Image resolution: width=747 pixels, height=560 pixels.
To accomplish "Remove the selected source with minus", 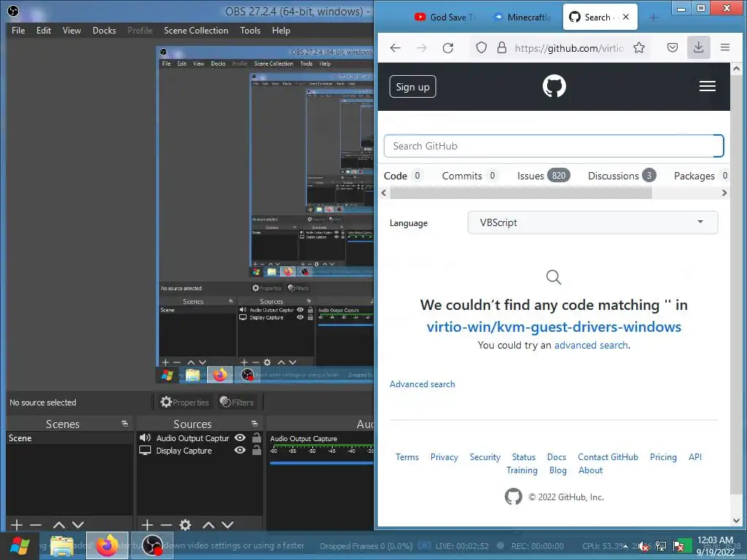I will pyautogui.click(x=166, y=525).
